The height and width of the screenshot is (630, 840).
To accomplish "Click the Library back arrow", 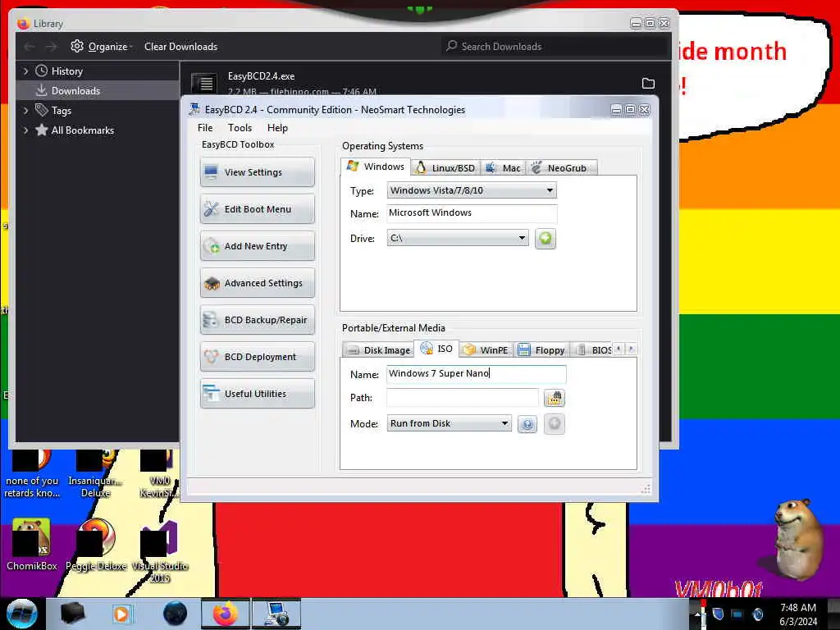I will (x=30, y=47).
